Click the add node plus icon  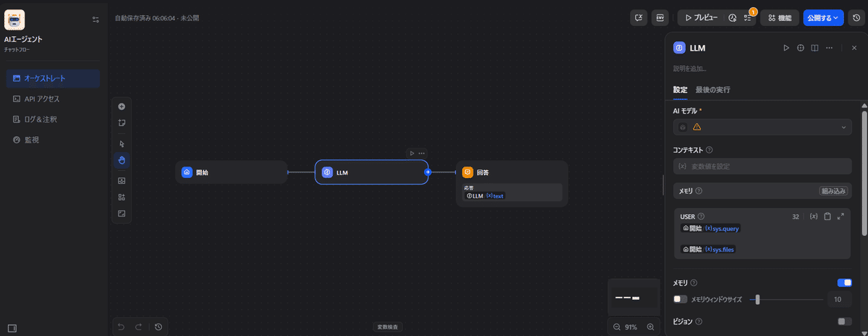(x=122, y=106)
